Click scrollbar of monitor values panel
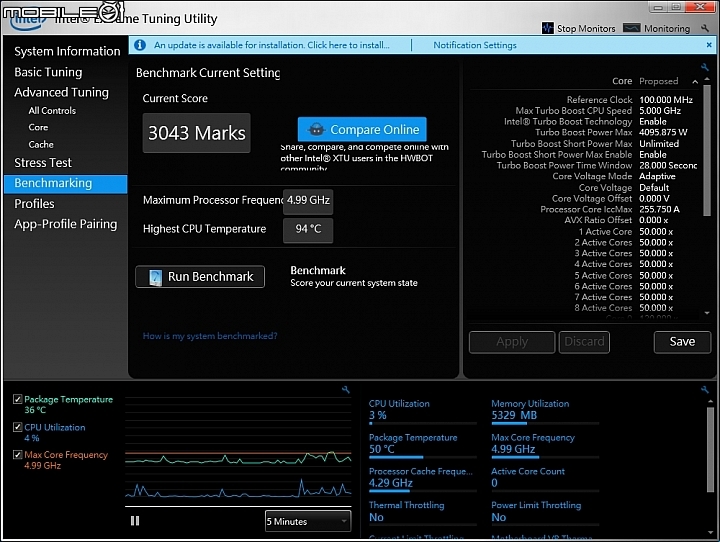The image size is (720, 542). coord(710,448)
